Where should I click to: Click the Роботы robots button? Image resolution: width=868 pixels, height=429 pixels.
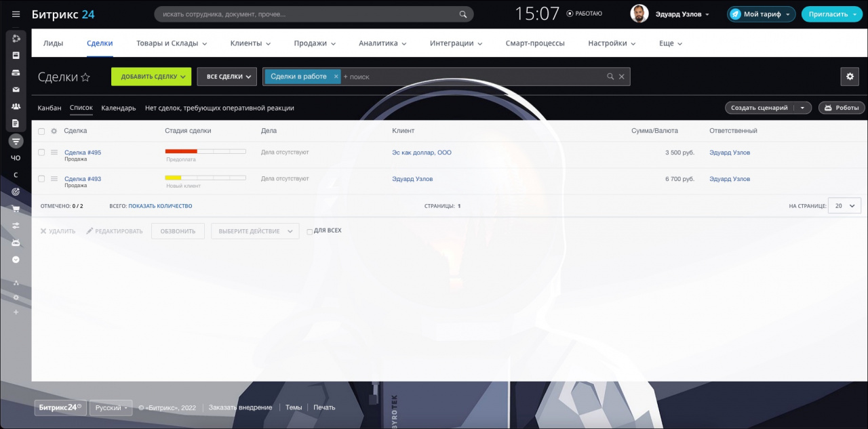tap(842, 108)
